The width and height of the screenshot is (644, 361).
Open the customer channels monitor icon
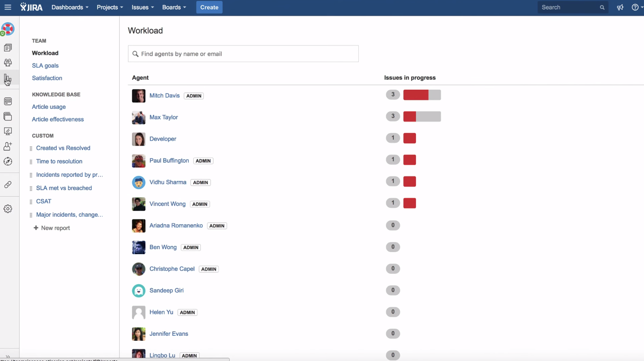tap(8, 132)
